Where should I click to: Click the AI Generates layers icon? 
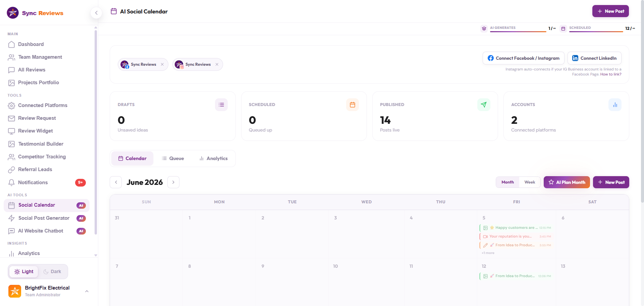(x=484, y=29)
